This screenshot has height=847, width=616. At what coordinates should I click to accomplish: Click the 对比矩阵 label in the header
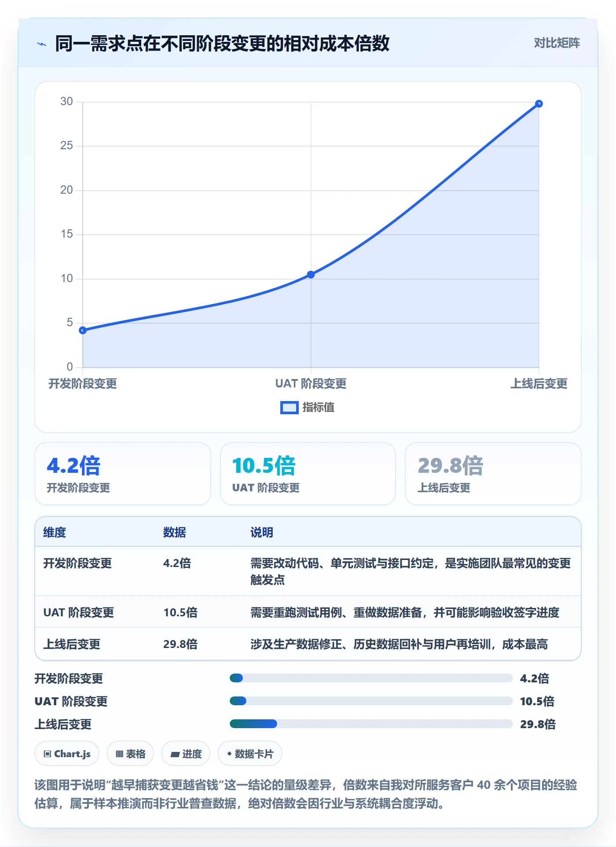[x=557, y=43]
